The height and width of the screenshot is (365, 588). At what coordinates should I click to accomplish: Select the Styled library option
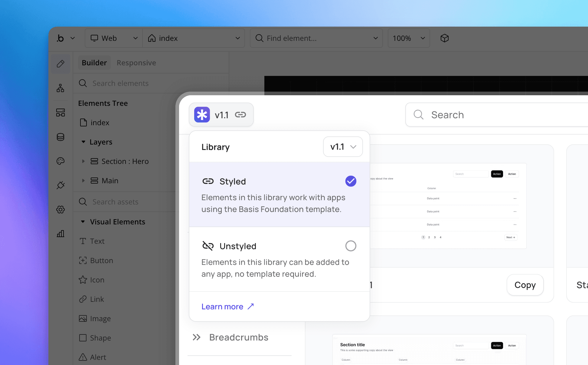pos(232,181)
